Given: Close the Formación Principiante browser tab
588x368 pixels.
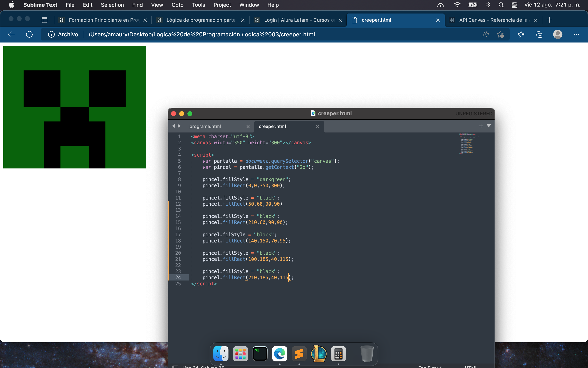Looking at the screenshot, I should [145, 20].
